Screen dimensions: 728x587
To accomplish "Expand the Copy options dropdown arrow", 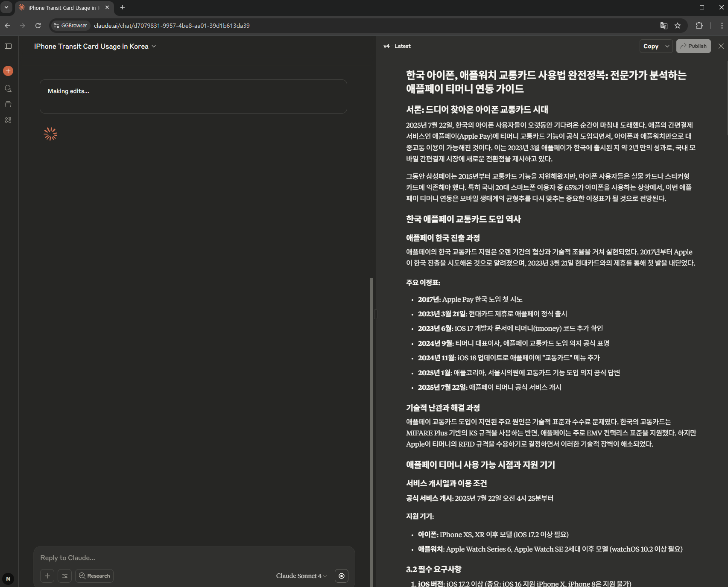I will (667, 46).
